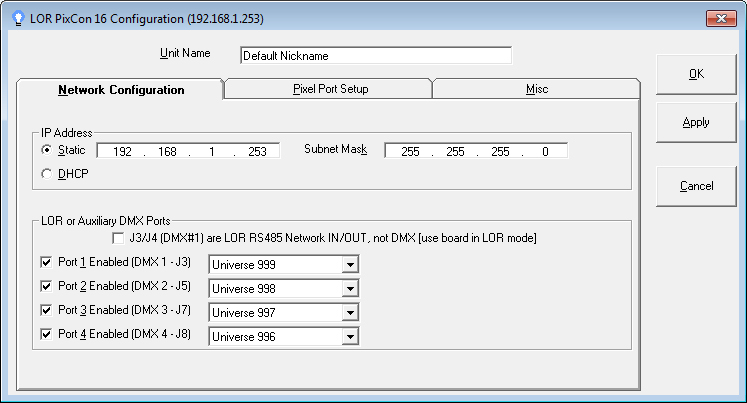The width and height of the screenshot is (747, 403).
Task: Uncheck Port 2 Enabled checkbox
Action: (46, 287)
